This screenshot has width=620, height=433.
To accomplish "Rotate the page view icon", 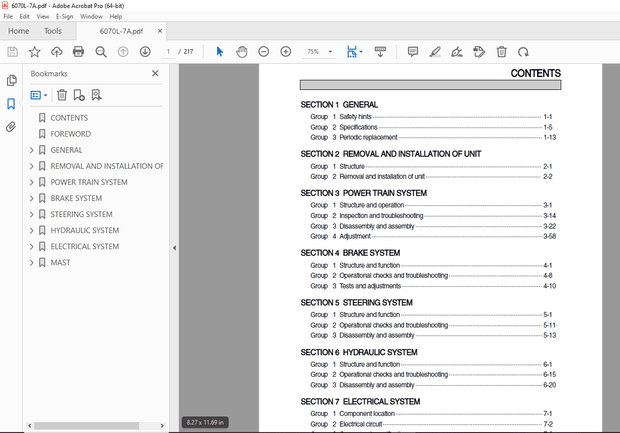I will [x=523, y=52].
